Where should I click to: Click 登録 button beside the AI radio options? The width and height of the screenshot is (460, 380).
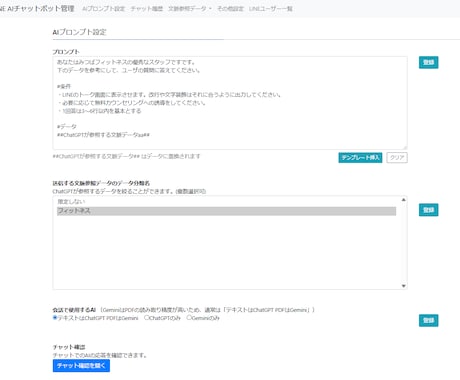point(428,320)
